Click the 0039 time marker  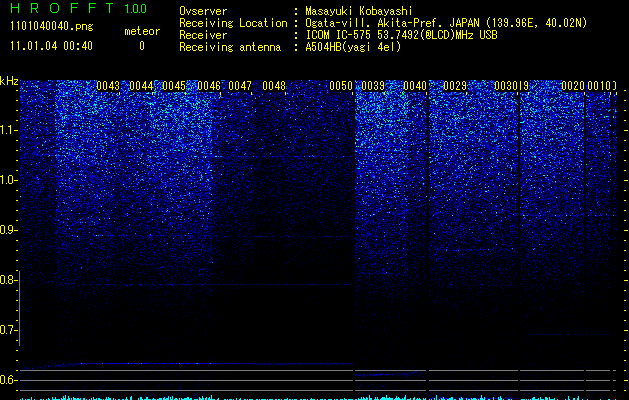[373, 86]
